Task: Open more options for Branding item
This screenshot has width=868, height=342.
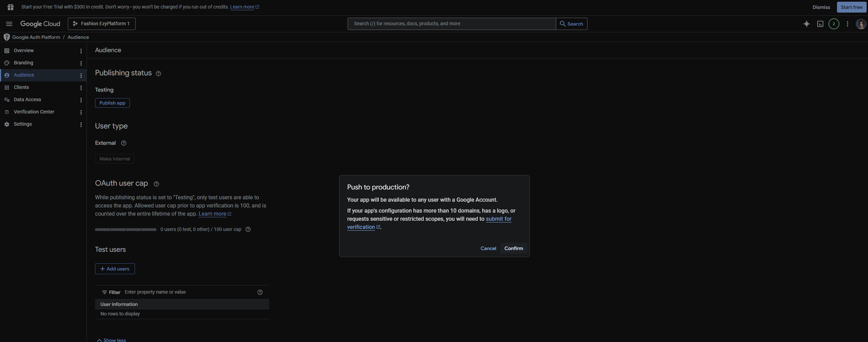Action: tap(81, 63)
